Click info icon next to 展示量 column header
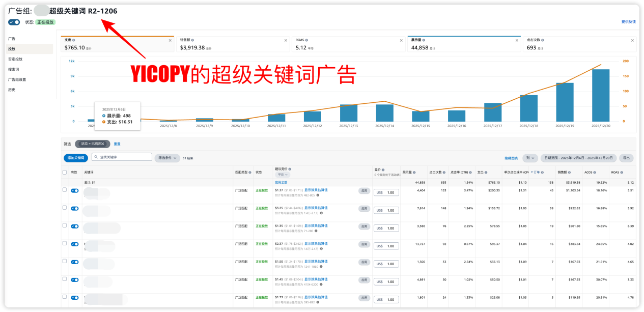The height and width of the screenshot is (312, 644). click(x=414, y=173)
